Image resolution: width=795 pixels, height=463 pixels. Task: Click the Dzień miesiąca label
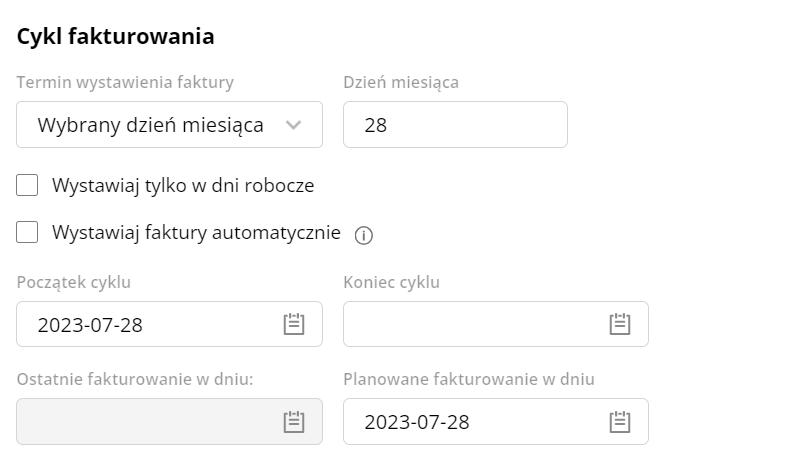tap(401, 82)
